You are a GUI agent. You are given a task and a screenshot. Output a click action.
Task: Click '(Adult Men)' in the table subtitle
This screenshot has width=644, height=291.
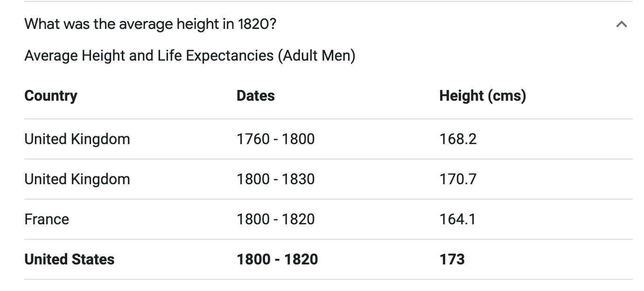click(316, 56)
